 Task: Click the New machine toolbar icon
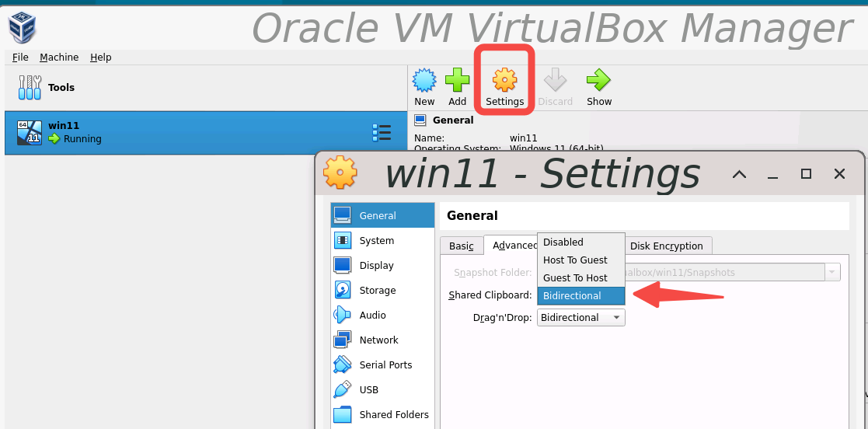(424, 80)
